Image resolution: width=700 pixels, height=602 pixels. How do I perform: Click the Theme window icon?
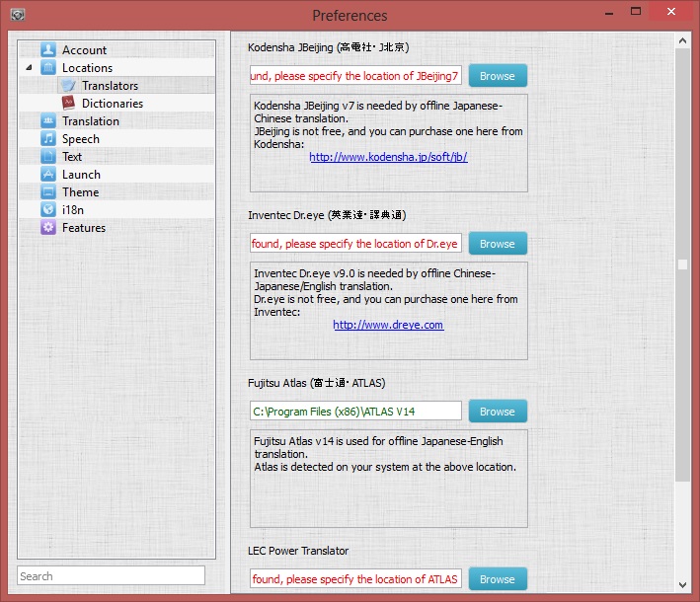point(48,191)
